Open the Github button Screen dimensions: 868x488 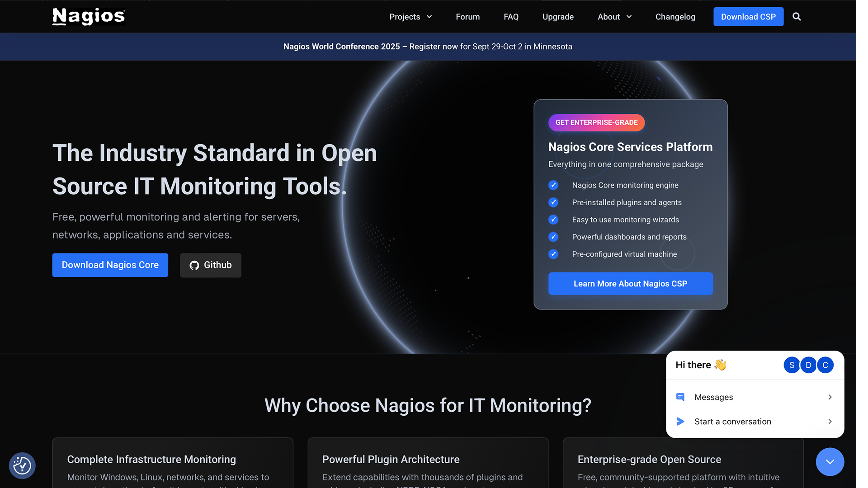click(211, 265)
